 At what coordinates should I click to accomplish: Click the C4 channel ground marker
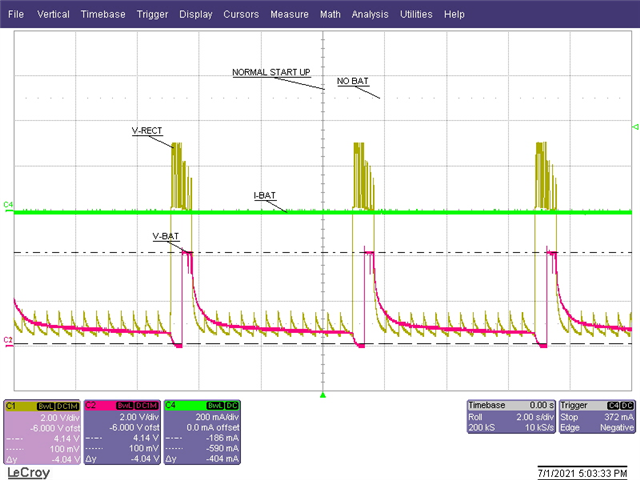tap(8, 207)
